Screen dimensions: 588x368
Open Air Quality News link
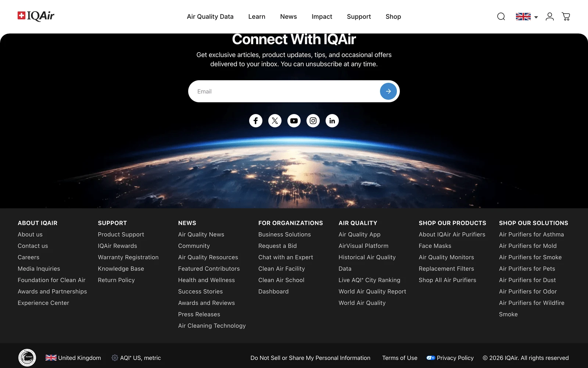(x=201, y=234)
